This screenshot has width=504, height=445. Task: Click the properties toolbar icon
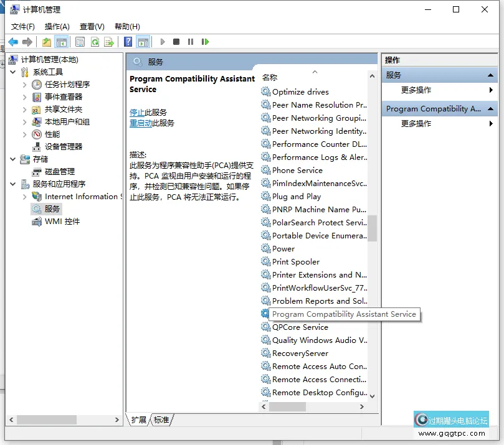[80, 42]
